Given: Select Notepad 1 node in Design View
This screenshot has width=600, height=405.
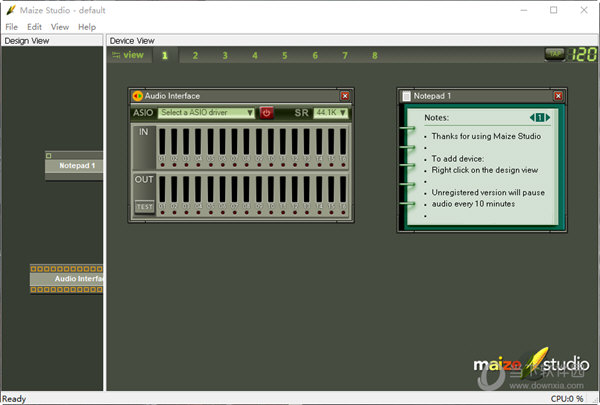Looking at the screenshot, I should tap(74, 165).
